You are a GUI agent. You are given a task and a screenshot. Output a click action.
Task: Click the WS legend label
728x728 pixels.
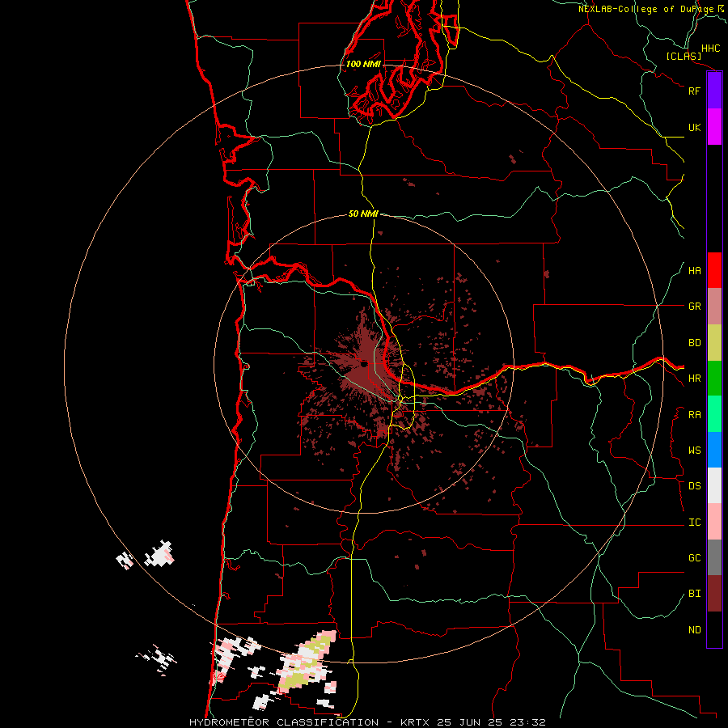(x=694, y=451)
